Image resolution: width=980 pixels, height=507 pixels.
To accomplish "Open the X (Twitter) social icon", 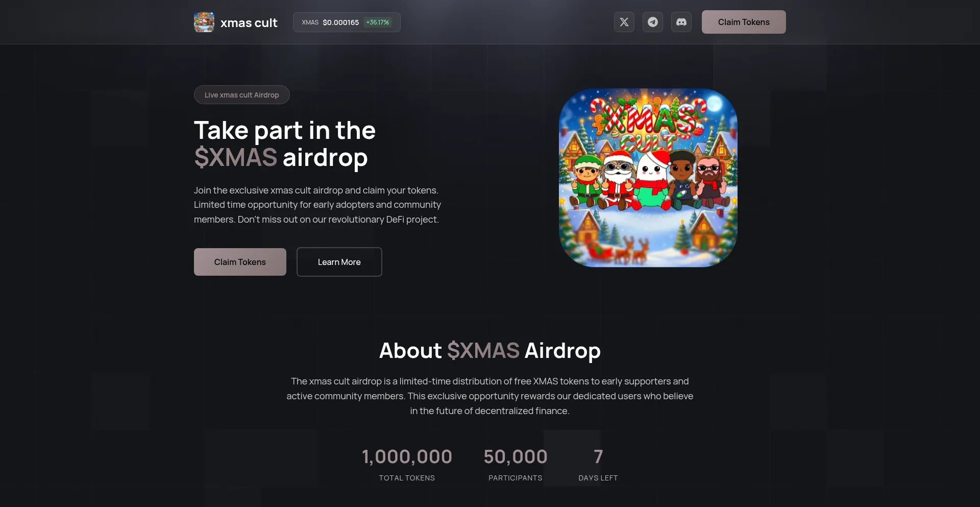I will 624,22.
